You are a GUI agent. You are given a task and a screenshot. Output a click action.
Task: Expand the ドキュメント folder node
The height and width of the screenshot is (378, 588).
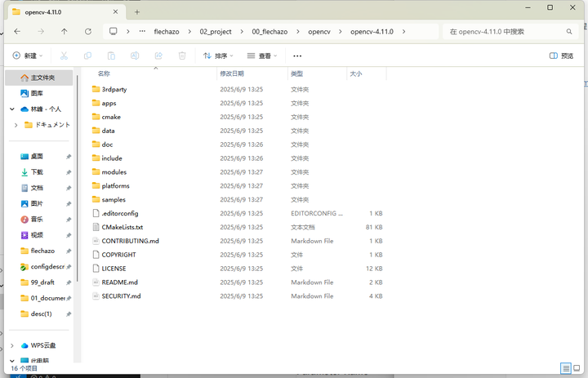pos(16,125)
